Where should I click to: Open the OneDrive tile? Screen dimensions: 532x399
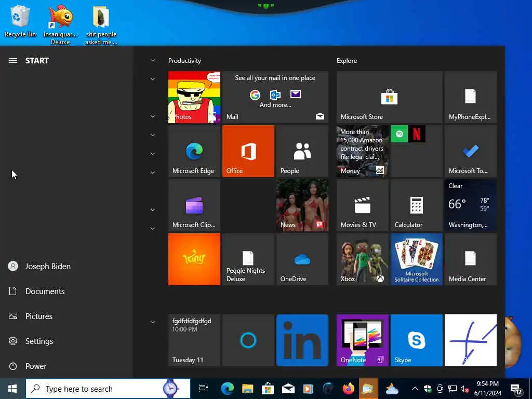(x=302, y=259)
